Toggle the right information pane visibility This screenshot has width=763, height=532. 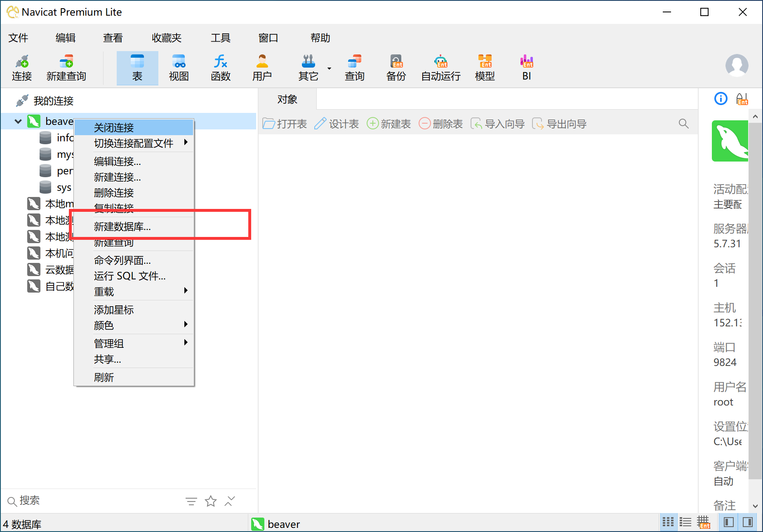tap(748, 522)
